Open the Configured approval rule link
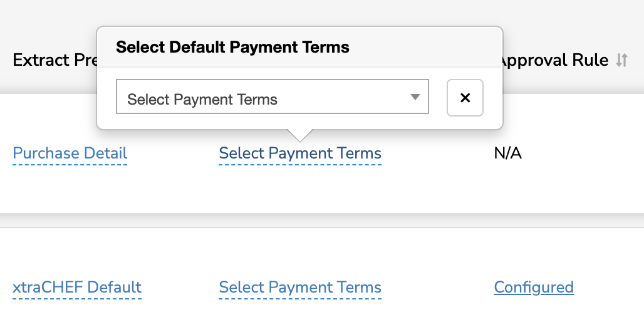 [x=534, y=288]
